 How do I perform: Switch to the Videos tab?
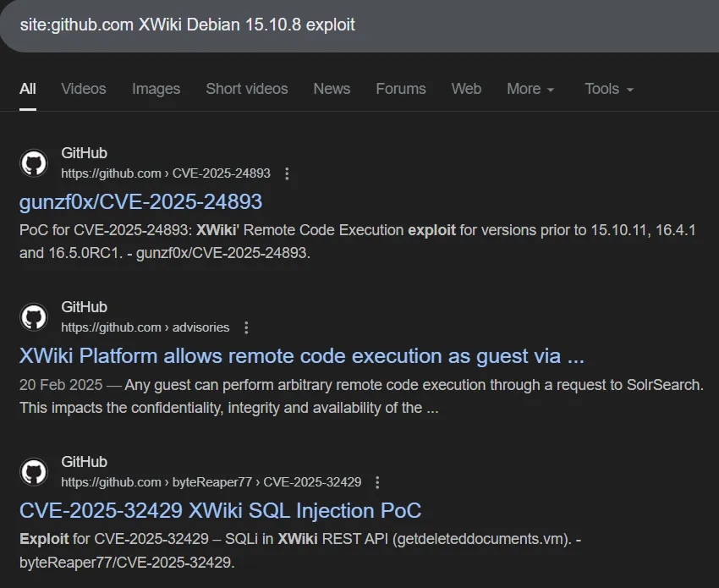pos(84,89)
